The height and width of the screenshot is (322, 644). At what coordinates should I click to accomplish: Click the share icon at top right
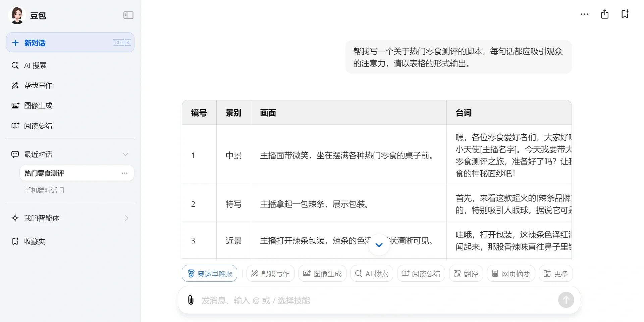click(x=604, y=14)
